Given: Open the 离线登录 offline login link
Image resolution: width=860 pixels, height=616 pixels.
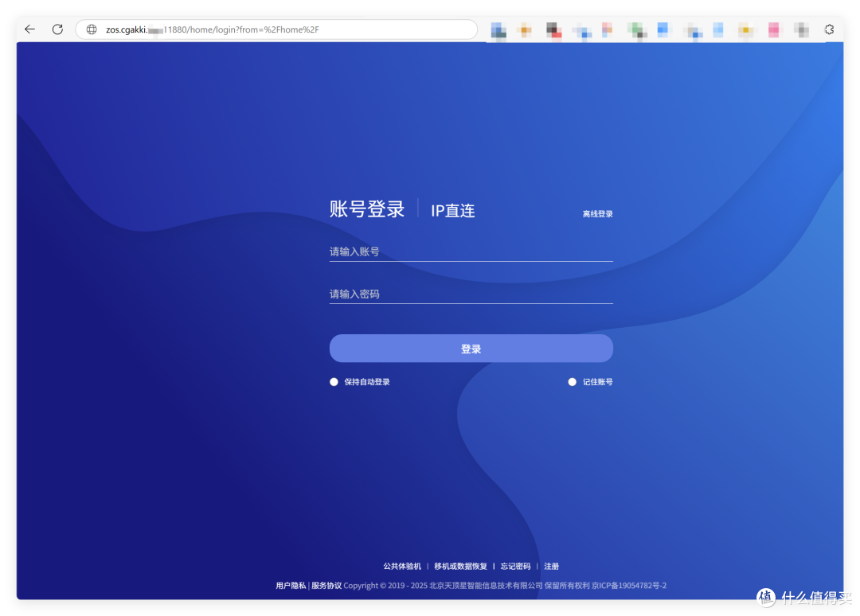Looking at the screenshot, I should click(x=598, y=214).
